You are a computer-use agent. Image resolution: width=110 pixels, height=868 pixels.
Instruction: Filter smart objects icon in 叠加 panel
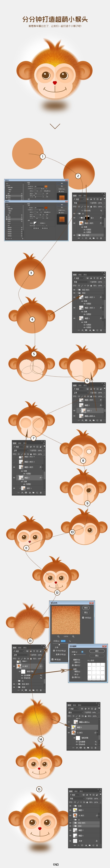(x=95, y=709)
